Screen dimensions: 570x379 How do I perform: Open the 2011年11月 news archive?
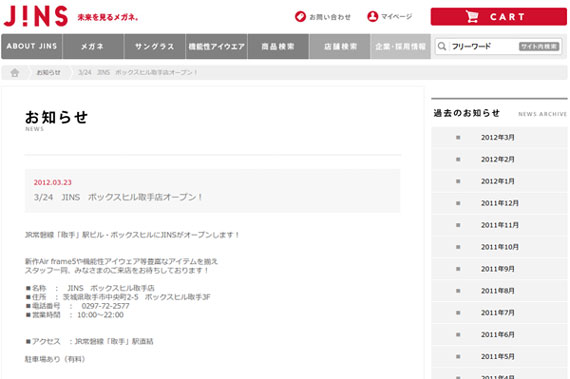tap(499, 225)
